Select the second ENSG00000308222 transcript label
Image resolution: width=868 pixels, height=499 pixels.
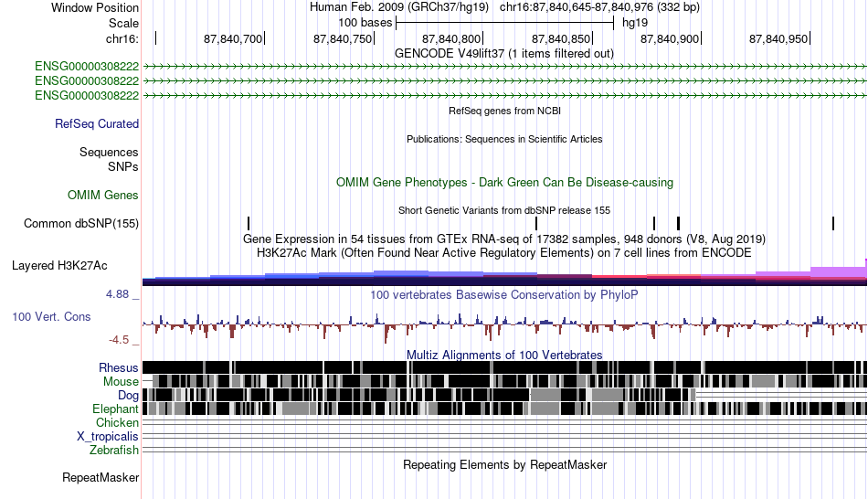[87, 80]
